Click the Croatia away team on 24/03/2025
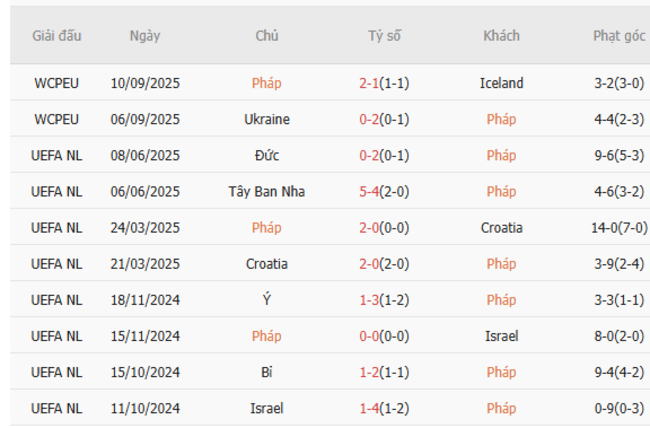Screen dimensions: 650x428 [x=501, y=227]
